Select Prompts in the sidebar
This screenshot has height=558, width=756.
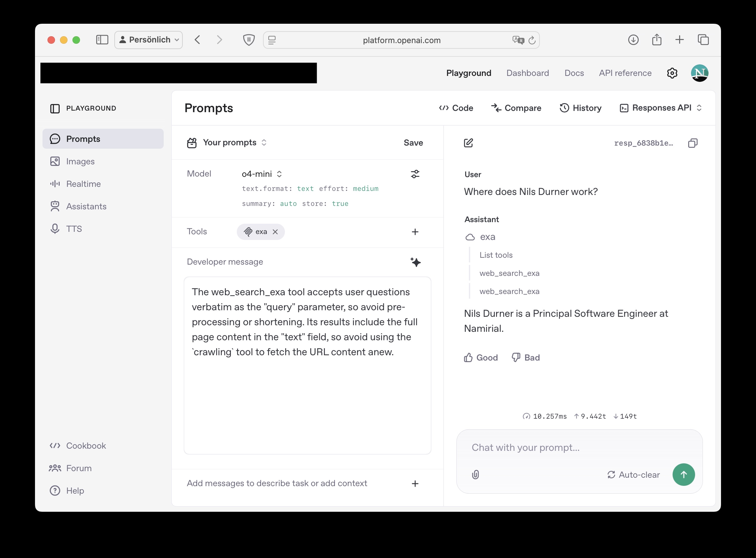103,139
